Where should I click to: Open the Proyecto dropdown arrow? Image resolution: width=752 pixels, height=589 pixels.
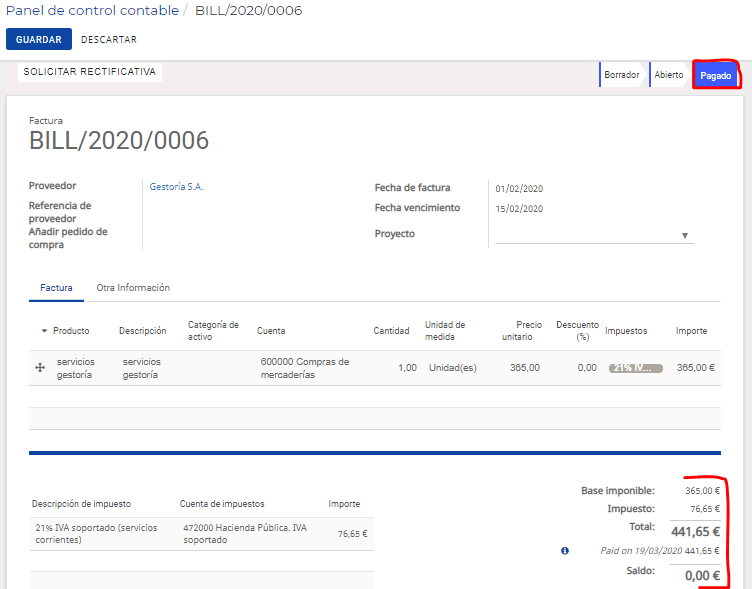[685, 236]
